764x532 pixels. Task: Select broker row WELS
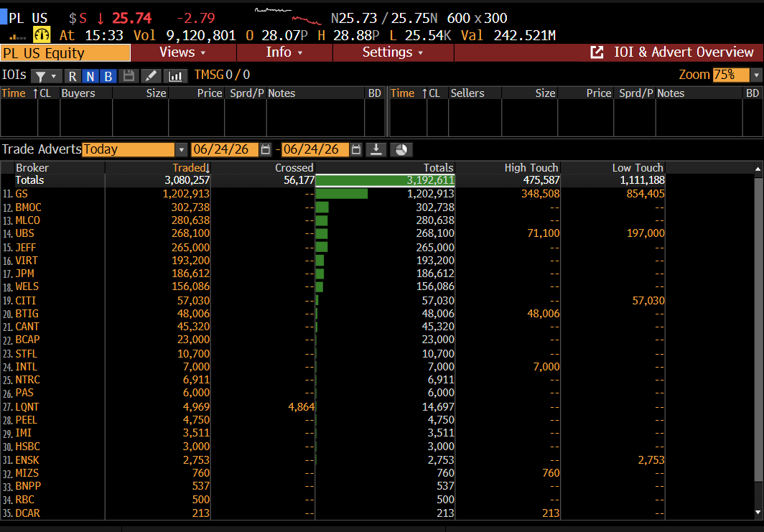332,286
